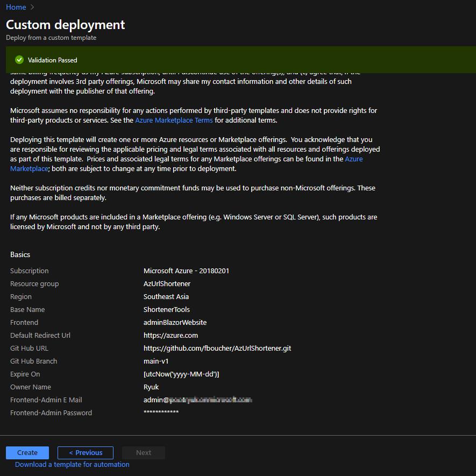Select region value 'Southeast Asia'
Image resolution: width=476 pixels, height=476 pixels.
[166, 296]
